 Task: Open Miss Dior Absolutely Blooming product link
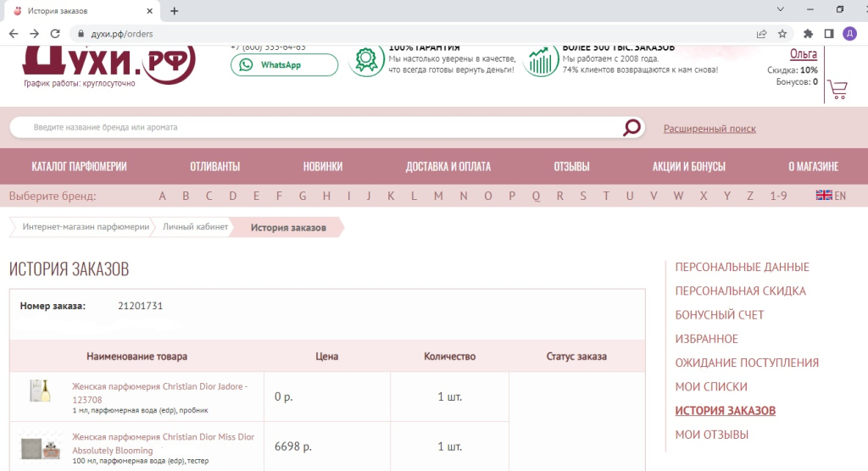(x=164, y=443)
